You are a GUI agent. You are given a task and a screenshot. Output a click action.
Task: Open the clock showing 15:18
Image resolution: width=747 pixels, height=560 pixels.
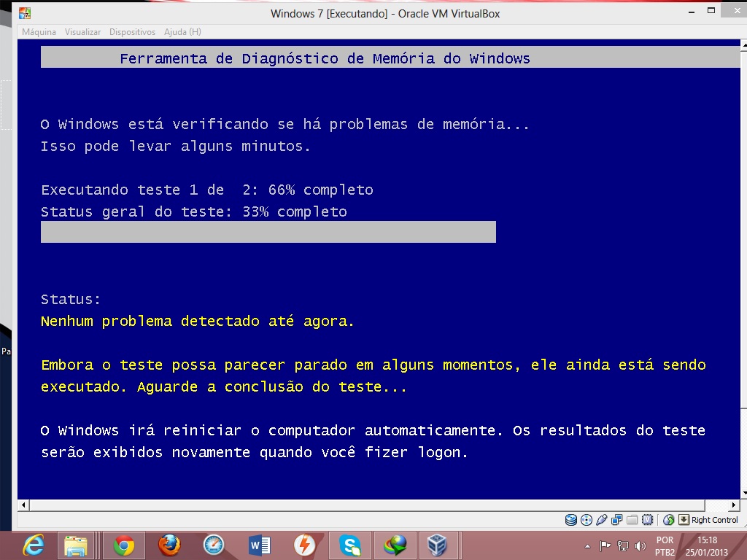pyautogui.click(x=707, y=546)
